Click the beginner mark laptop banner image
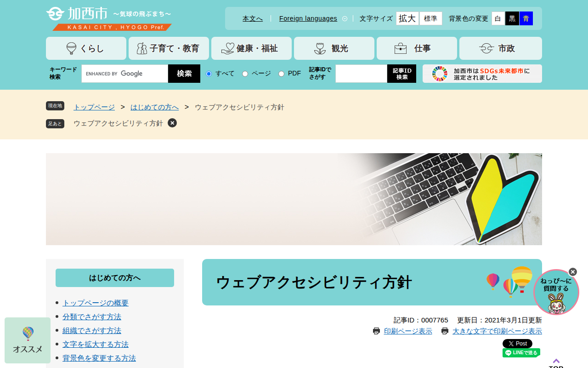This screenshot has height=368, width=588. point(294,199)
